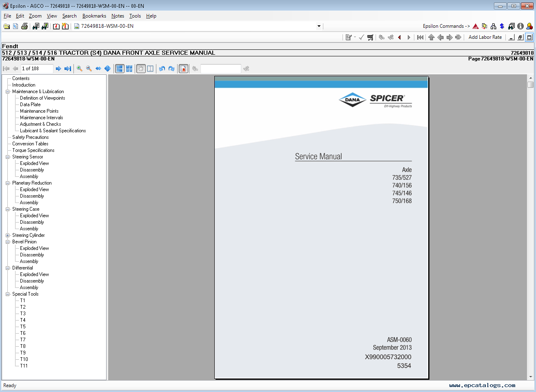Collapse Steering Case tree node
This screenshot has width=536, height=392.
pyautogui.click(x=7, y=209)
